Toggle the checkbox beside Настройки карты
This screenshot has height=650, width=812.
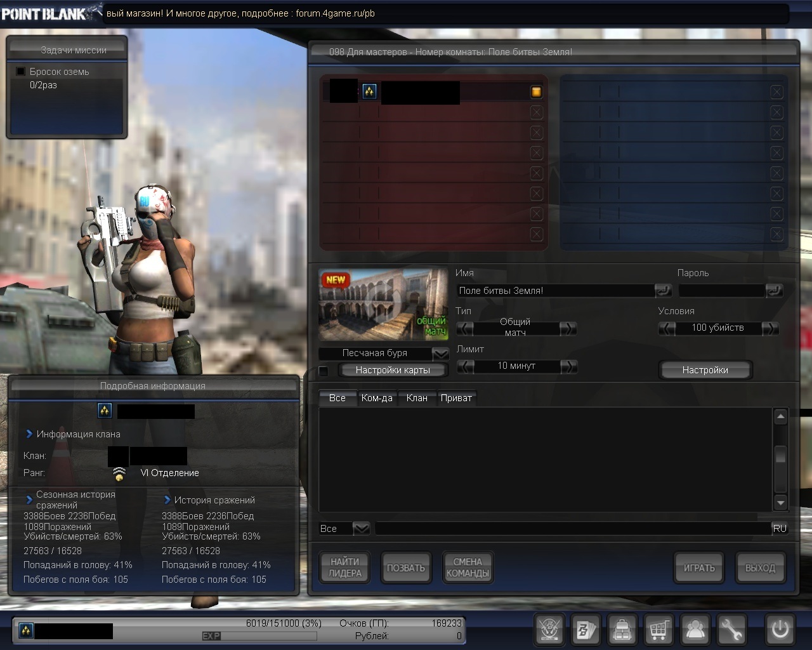(x=324, y=371)
